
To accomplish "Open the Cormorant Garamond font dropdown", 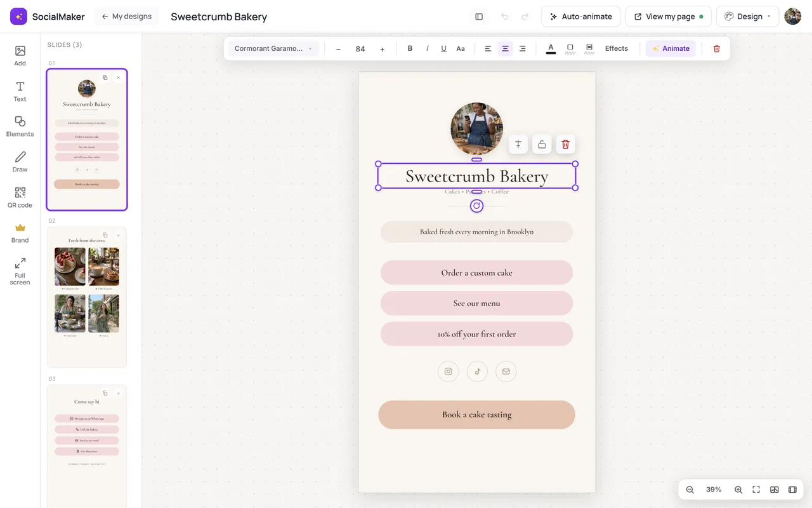I will click(273, 48).
